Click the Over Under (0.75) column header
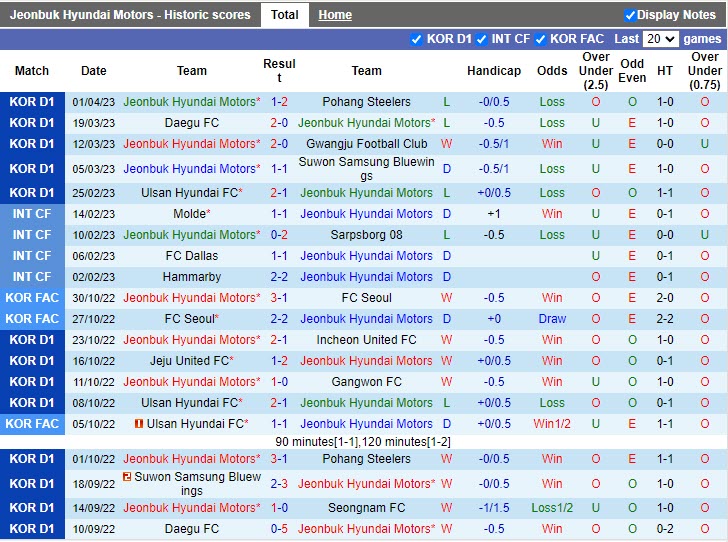Viewport: 728px width, 542px height. (704, 71)
